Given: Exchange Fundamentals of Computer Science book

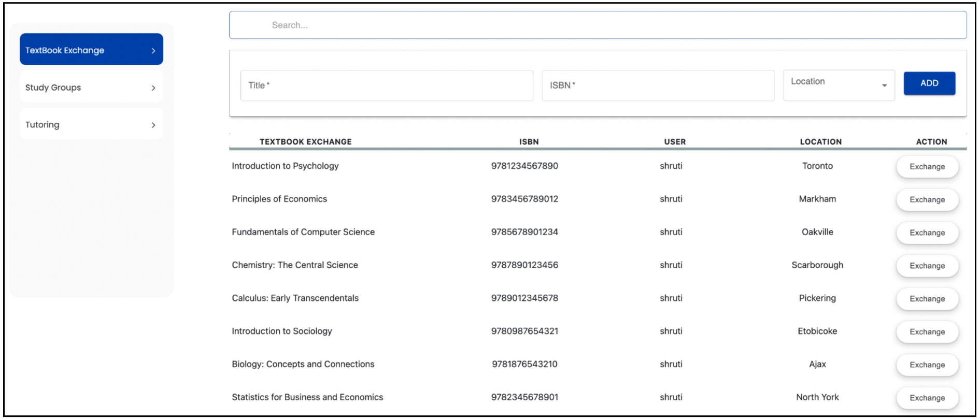Looking at the screenshot, I should point(927,233).
